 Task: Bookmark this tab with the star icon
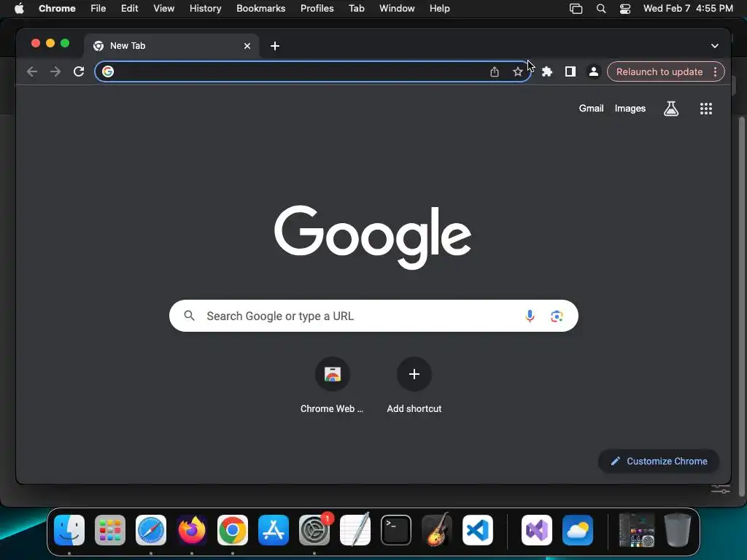[x=518, y=71]
